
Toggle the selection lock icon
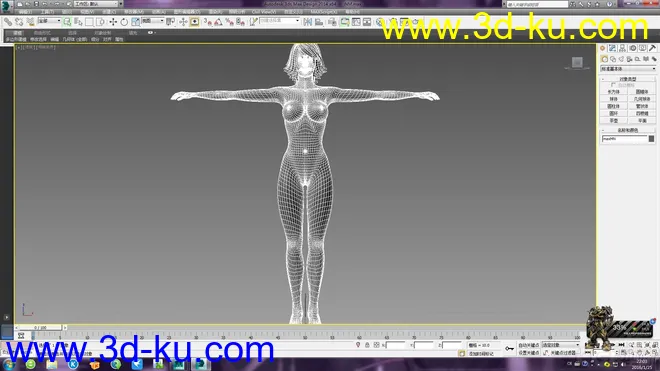pos(367,345)
